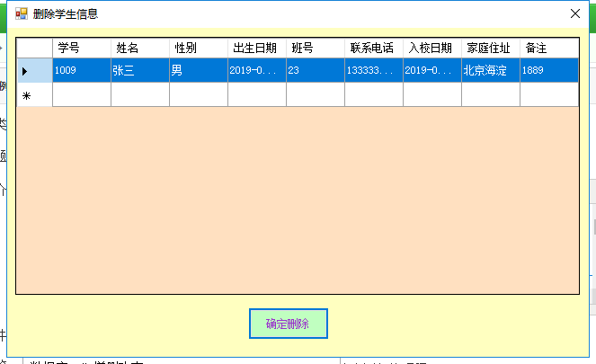This screenshot has width=596, height=364.
Task: Sort by the 学号 column header
Action: coord(82,48)
